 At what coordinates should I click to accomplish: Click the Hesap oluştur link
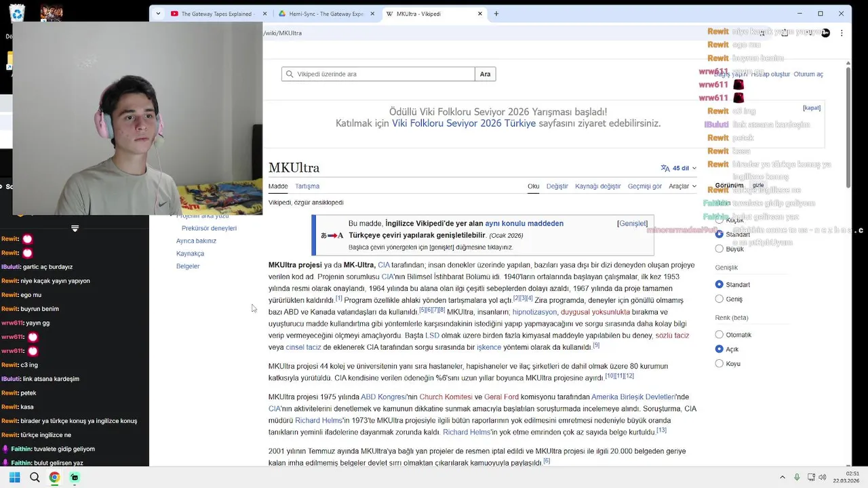pos(770,75)
